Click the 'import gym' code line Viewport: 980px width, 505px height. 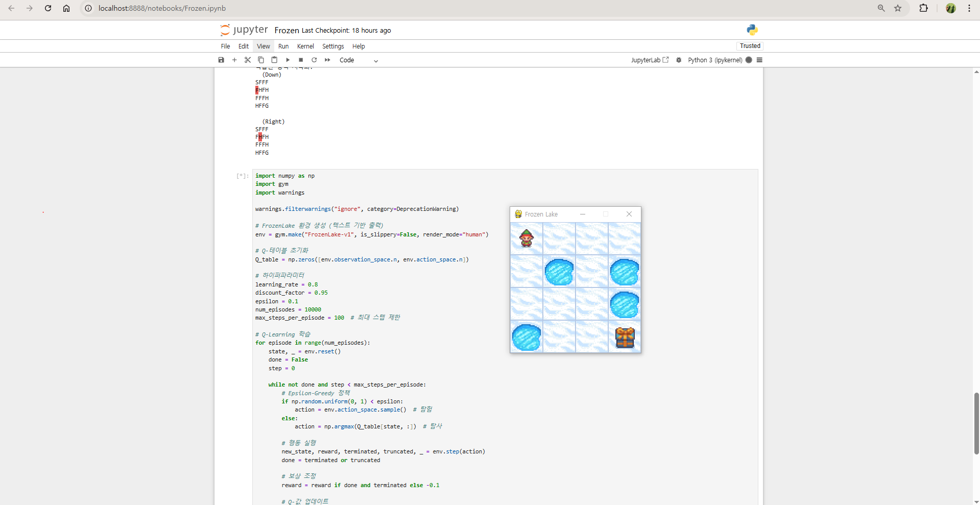tap(272, 184)
